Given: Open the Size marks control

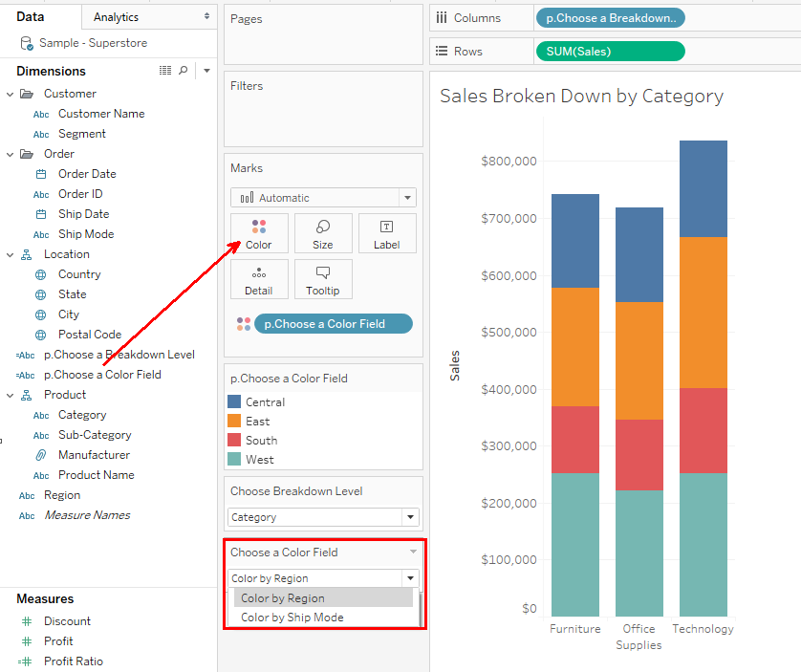Looking at the screenshot, I should tap(323, 233).
